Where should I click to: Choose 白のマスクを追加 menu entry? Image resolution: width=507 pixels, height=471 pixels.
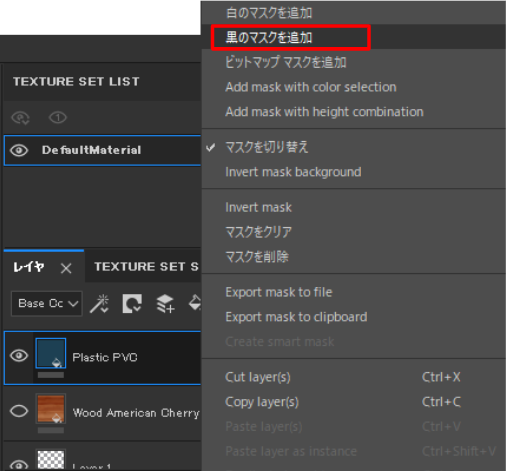pyautogui.click(x=354, y=13)
